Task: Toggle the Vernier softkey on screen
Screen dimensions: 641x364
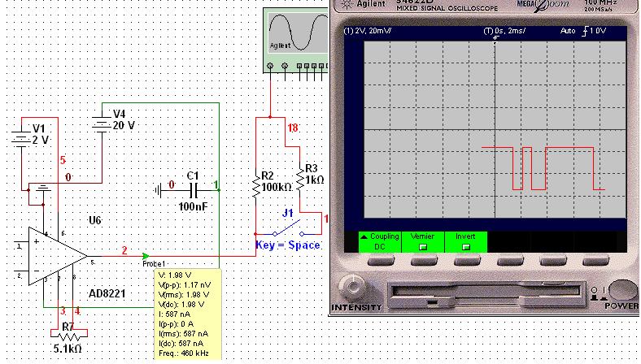Action: click(422, 242)
